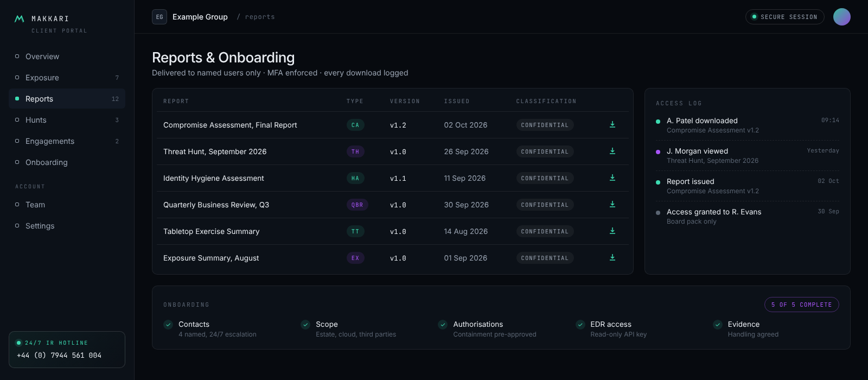Go to Exposure section
The height and width of the screenshot is (380, 868).
point(67,78)
